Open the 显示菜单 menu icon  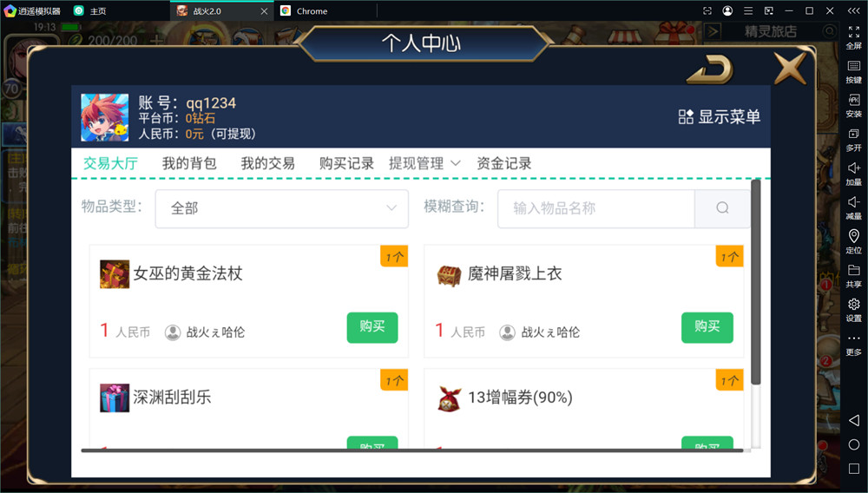(686, 117)
